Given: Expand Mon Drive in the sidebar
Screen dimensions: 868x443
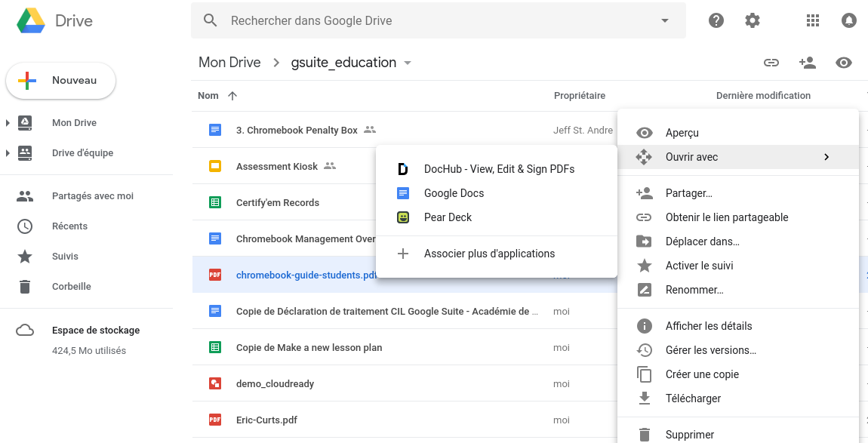Looking at the screenshot, I should (x=8, y=122).
